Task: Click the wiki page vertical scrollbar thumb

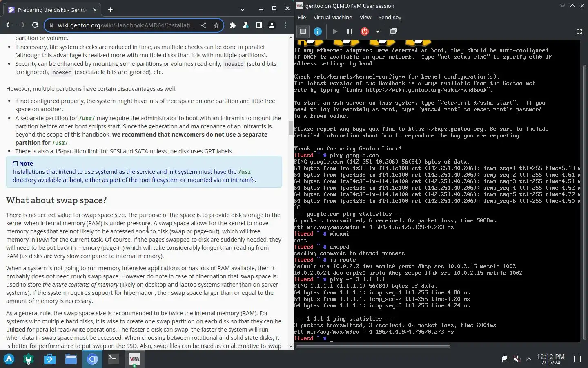Action: (x=291, y=128)
